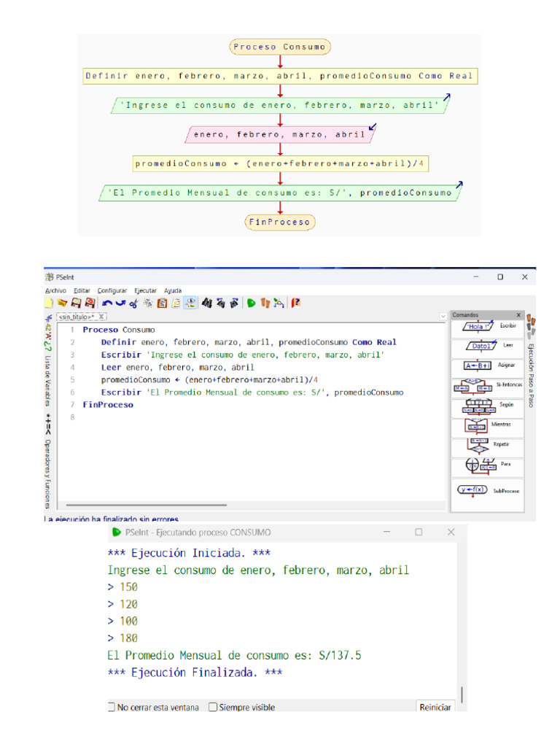The height and width of the screenshot is (747, 560).
Task: Open the Ejecutar menu
Action: pos(145,290)
